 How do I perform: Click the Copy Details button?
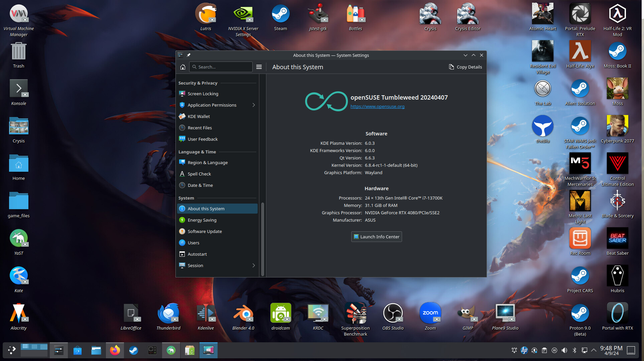tap(465, 67)
